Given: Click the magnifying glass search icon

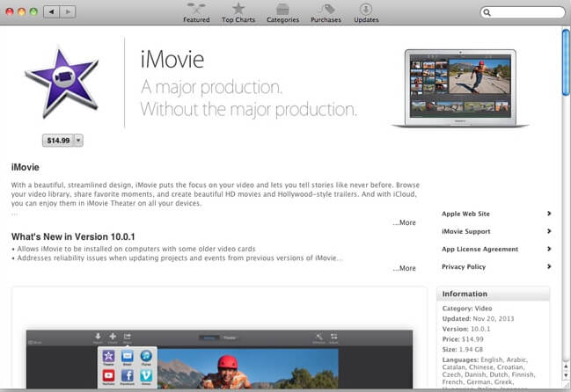Looking at the screenshot, I should coord(487,12).
